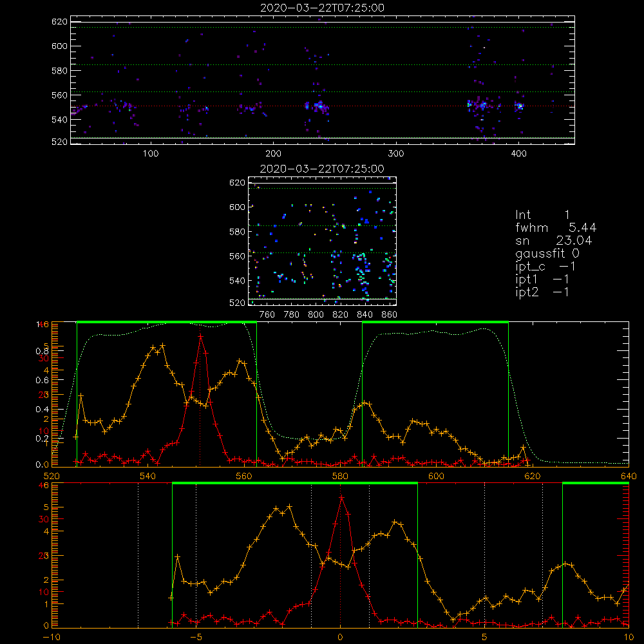Click the 'ipt1 -1' text line

point(542,279)
